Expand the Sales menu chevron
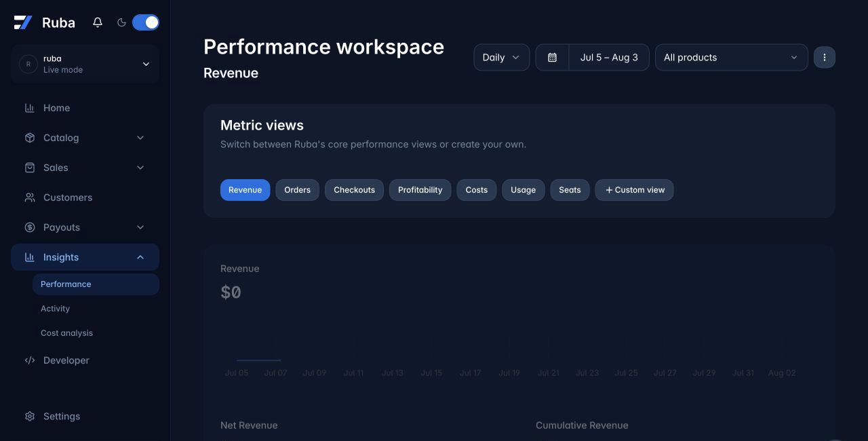868x441 pixels. tap(140, 168)
